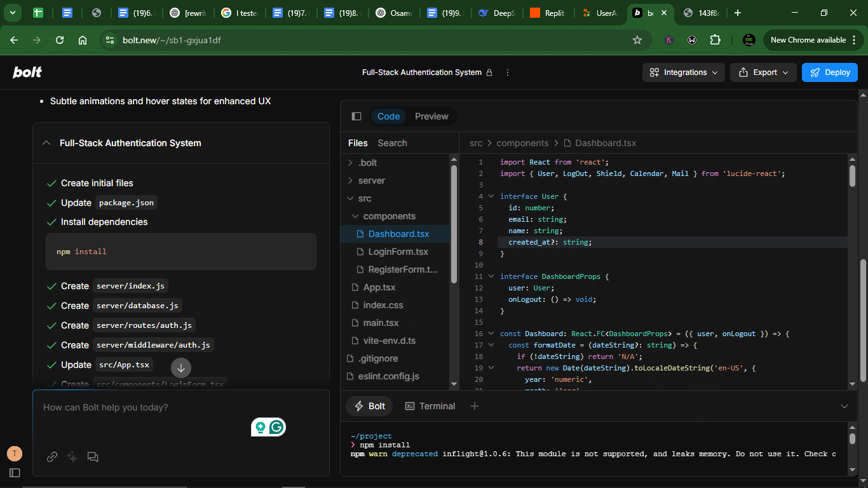Click the Chrome profile avatar
The image size is (868, 488).
(x=749, y=40)
